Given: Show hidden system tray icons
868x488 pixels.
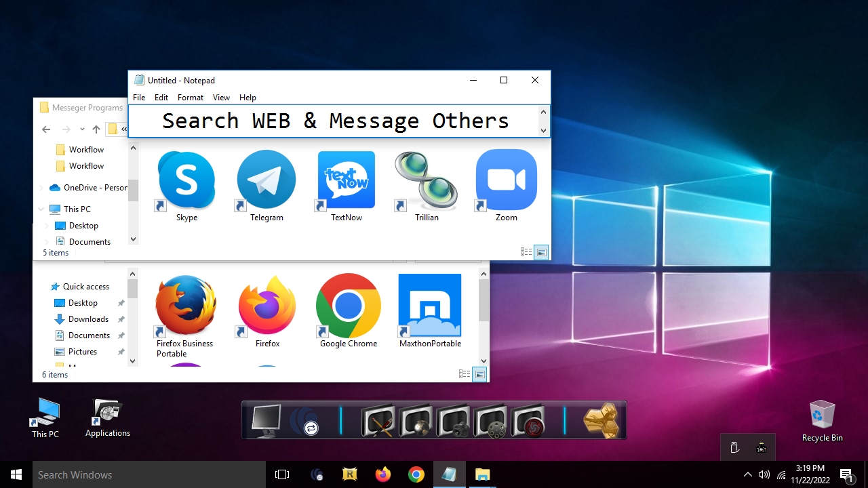Looking at the screenshot, I should 747,474.
